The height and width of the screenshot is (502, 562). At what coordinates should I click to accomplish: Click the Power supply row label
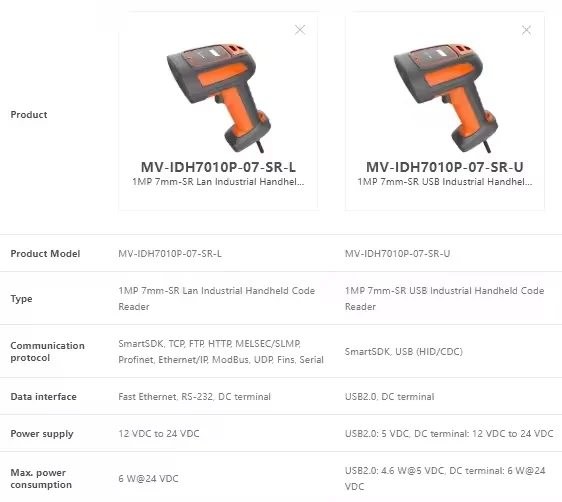pyautogui.click(x=42, y=434)
